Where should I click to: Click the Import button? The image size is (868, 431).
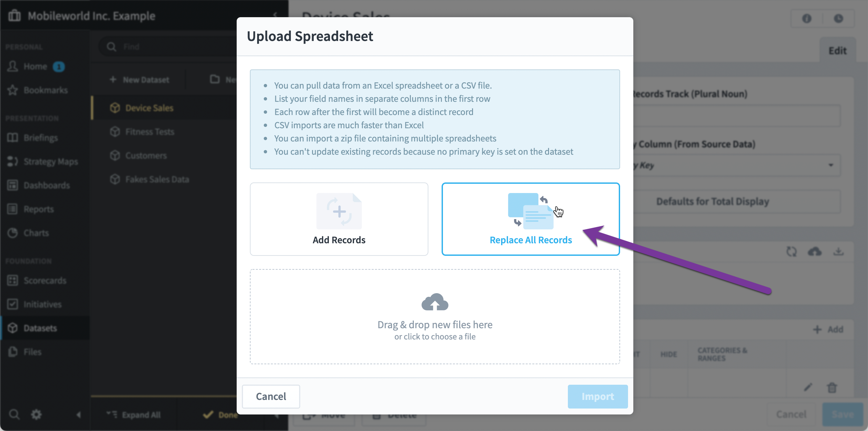597,396
